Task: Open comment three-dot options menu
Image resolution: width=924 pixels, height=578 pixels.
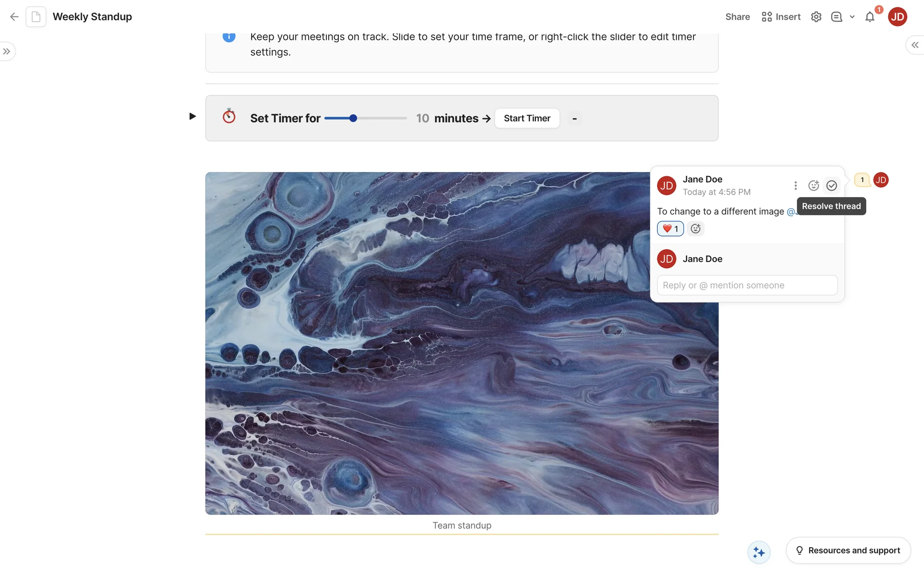Action: click(x=796, y=185)
